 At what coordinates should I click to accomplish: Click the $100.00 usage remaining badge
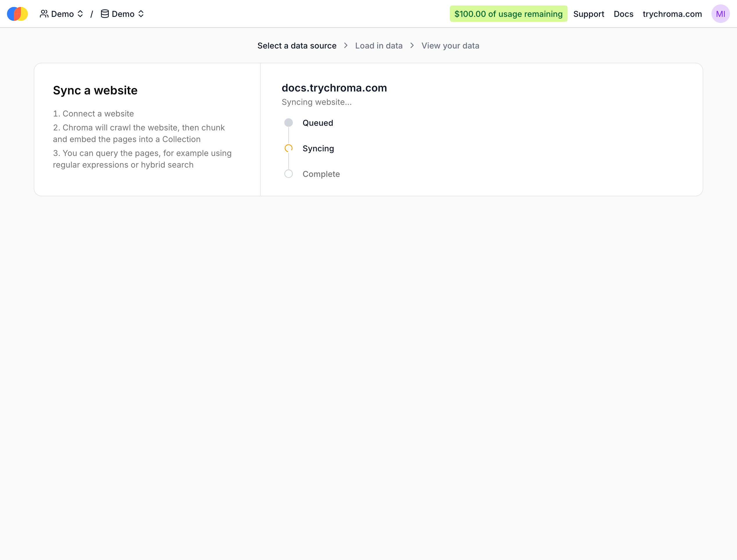pyautogui.click(x=508, y=14)
